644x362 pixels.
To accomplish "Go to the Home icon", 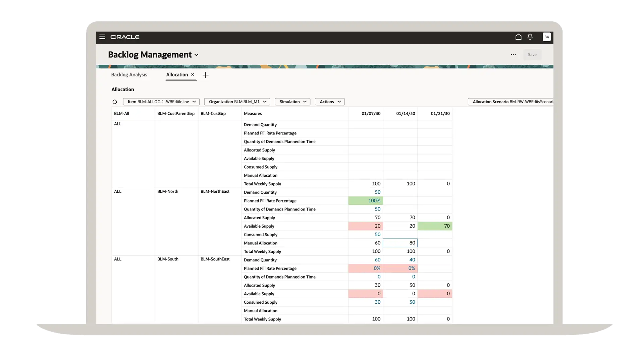I will click(518, 37).
